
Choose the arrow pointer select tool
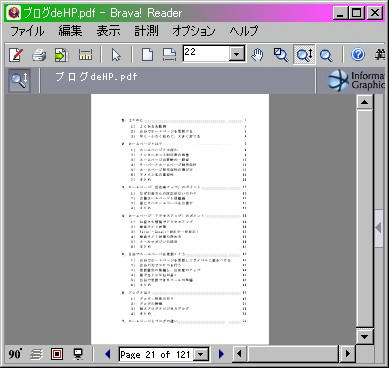(116, 55)
